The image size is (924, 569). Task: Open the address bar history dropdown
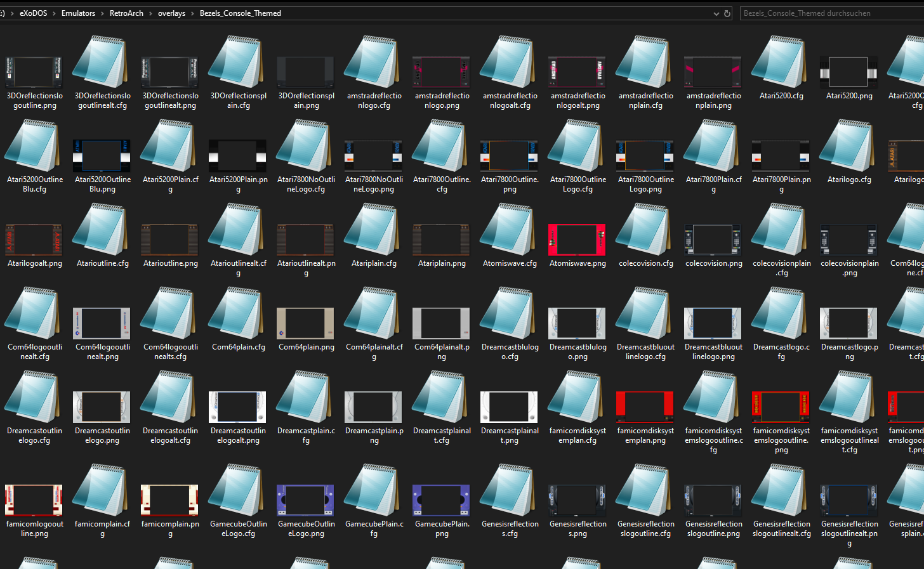(716, 13)
